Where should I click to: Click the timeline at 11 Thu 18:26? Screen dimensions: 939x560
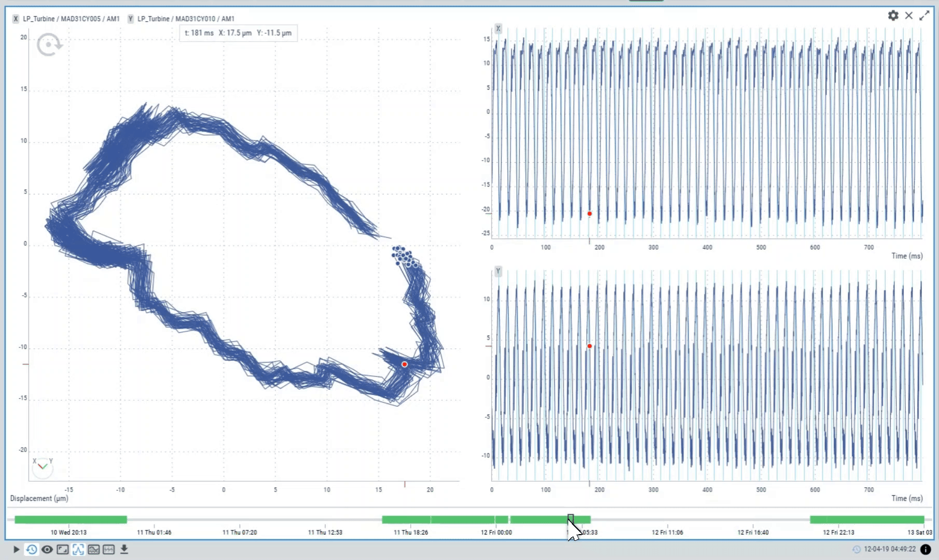pyautogui.click(x=411, y=520)
